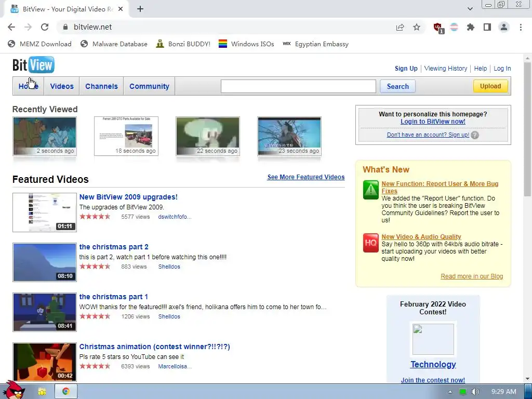Open Angry Birds start button on taskbar
Viewport: 532px width, 399px height.
point(14,390)
